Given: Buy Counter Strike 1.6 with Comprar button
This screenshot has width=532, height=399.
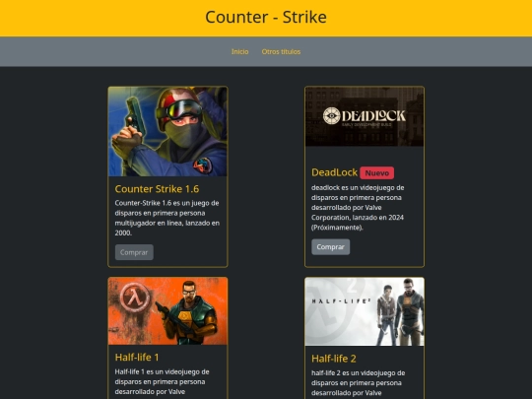Looking at the screenshot, I should 134,252.
